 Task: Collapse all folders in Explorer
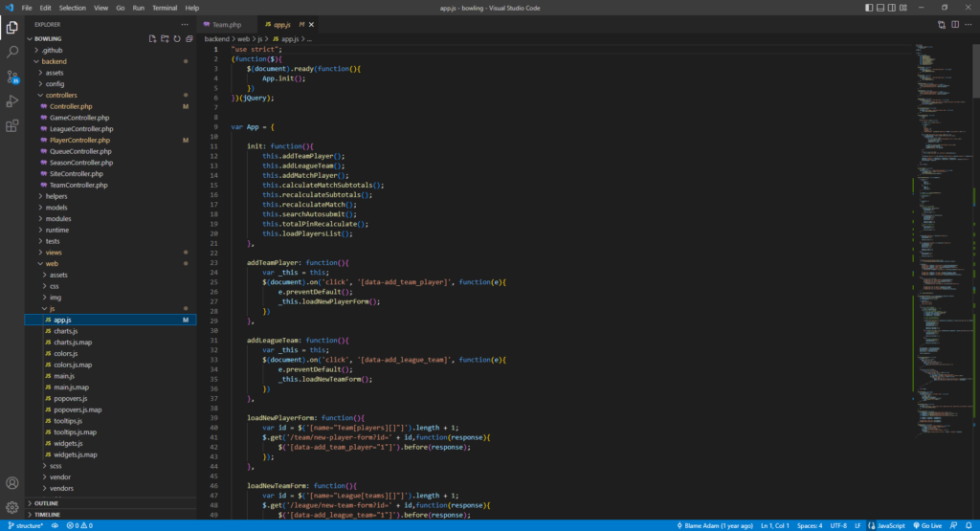[189, 38]
